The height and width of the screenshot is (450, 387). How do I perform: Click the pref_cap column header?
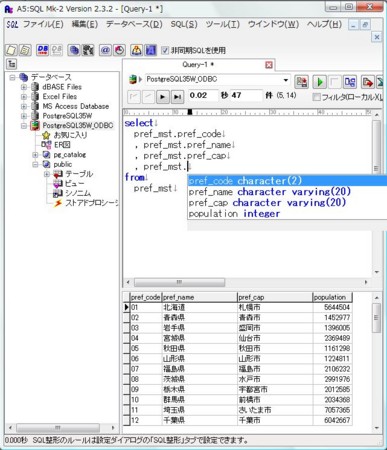click(275, 297)
